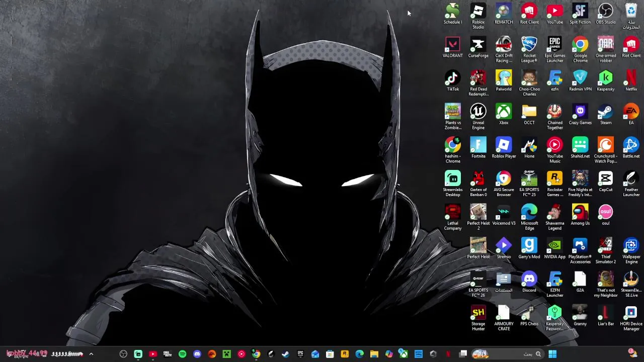Show hidden system tray icons
The image size is (644, 362).
point(91,354)
